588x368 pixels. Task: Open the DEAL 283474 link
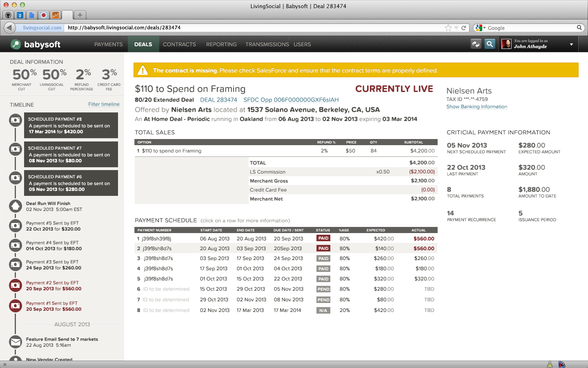click(218, 100)
